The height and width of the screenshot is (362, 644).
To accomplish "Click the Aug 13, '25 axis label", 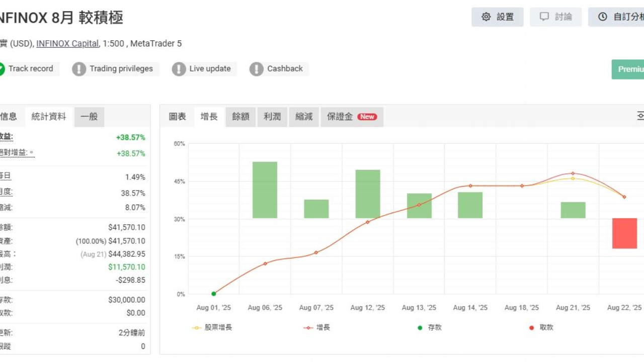I will 419,308.
